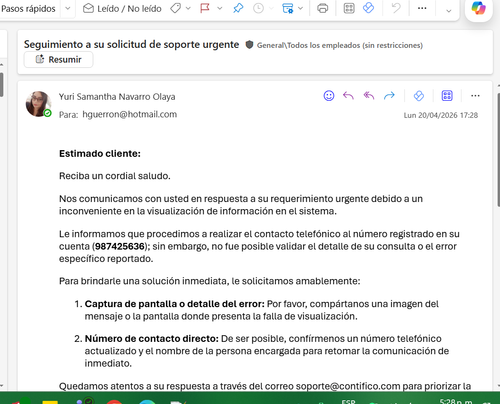Viewport: 500px width, 404px height.
Task: Click the sensitivity label shield icon
Action: pyautogui.click(x=249, y=45)
